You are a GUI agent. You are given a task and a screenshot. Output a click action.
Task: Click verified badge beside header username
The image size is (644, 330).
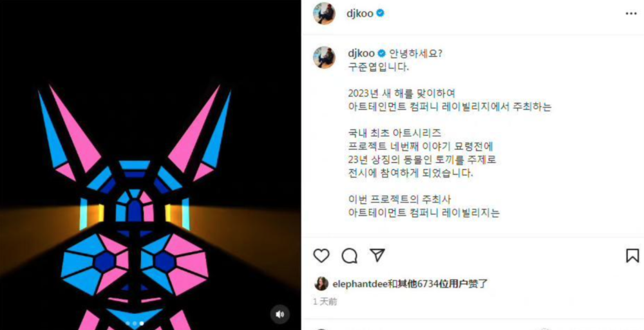381,14
